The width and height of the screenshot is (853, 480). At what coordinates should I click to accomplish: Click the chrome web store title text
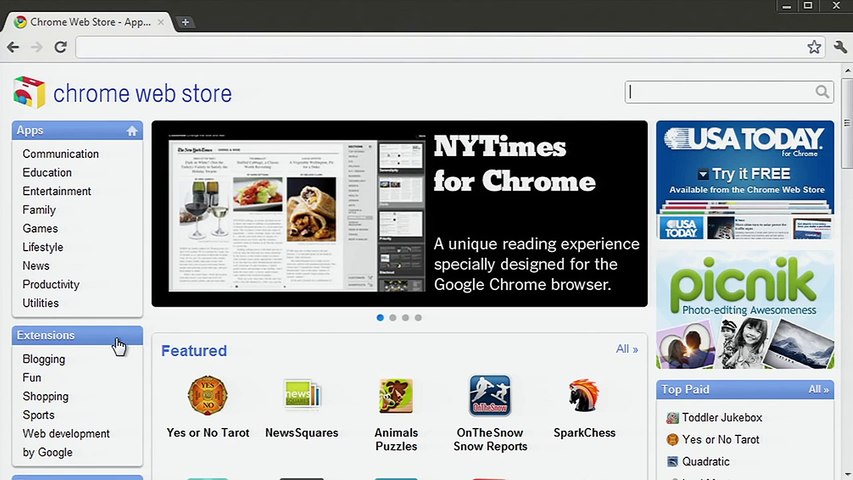(143, 94)
